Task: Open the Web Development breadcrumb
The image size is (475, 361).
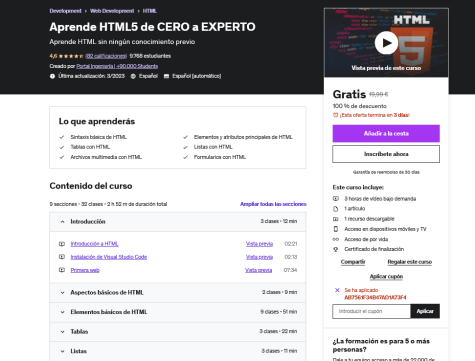Action: 112,11
